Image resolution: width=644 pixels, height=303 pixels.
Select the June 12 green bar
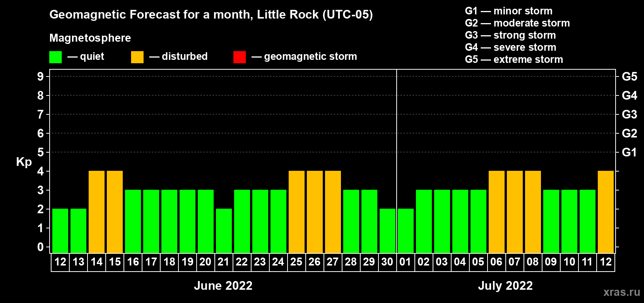click(x=60, y=231)
